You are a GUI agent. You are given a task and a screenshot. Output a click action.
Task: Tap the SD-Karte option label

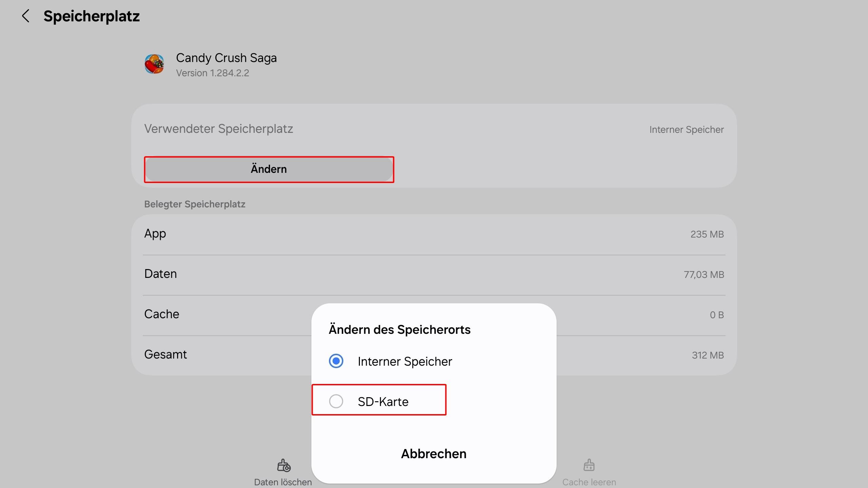(383, 402)
